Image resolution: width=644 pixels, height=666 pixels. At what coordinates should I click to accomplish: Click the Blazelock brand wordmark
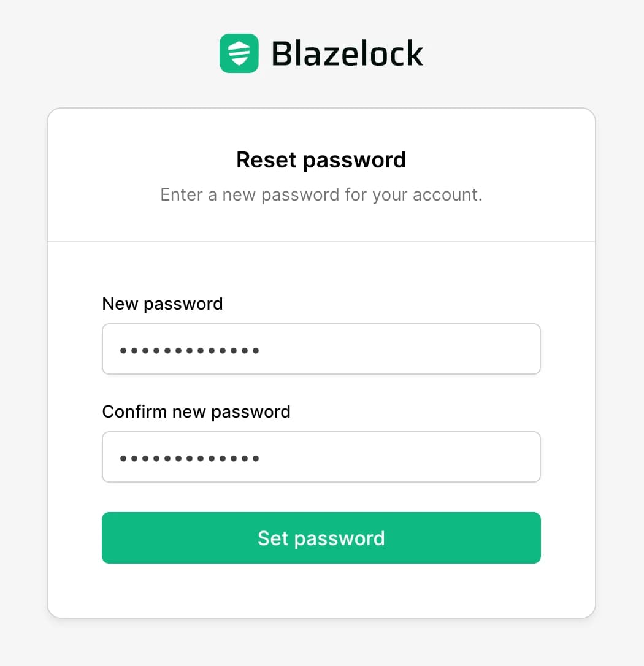click(x=347, y=53)
